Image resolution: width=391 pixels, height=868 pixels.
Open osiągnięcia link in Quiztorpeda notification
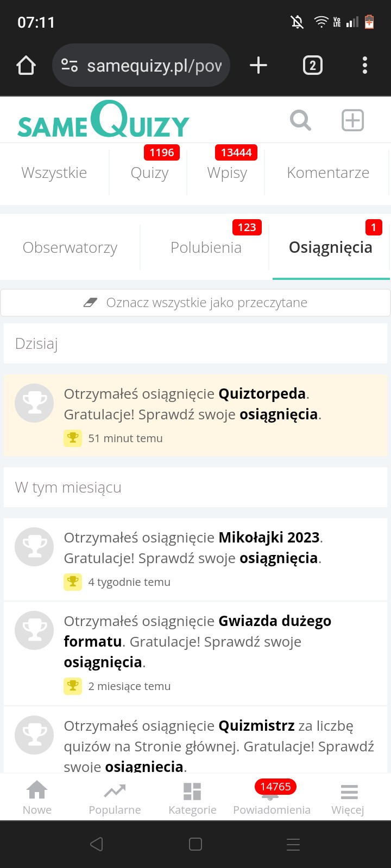point(279,414)
